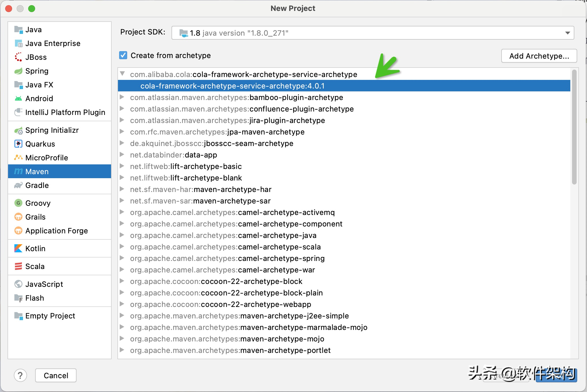The height and width of the screenshot is (392, 587).
Task: Click Add Archetype button
Action: (x=539, y=56)
